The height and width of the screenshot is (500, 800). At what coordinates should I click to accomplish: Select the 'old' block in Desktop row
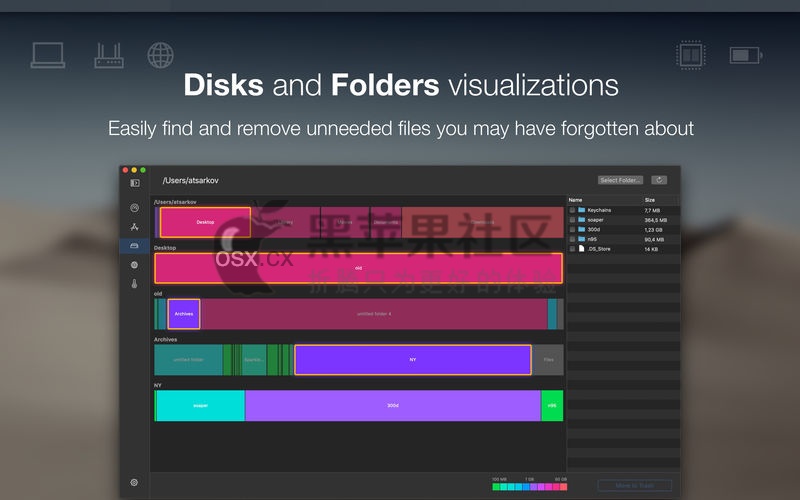click(x=358, y=268)
